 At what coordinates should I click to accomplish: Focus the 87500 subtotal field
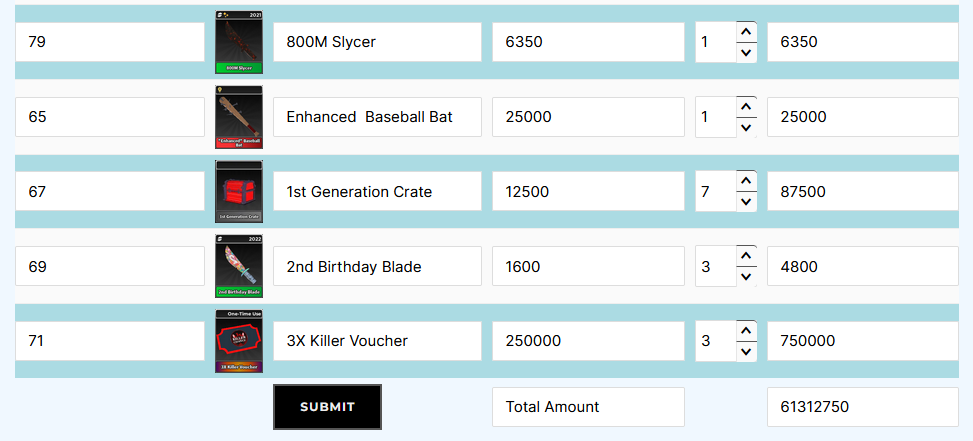[x=862, y=192]
